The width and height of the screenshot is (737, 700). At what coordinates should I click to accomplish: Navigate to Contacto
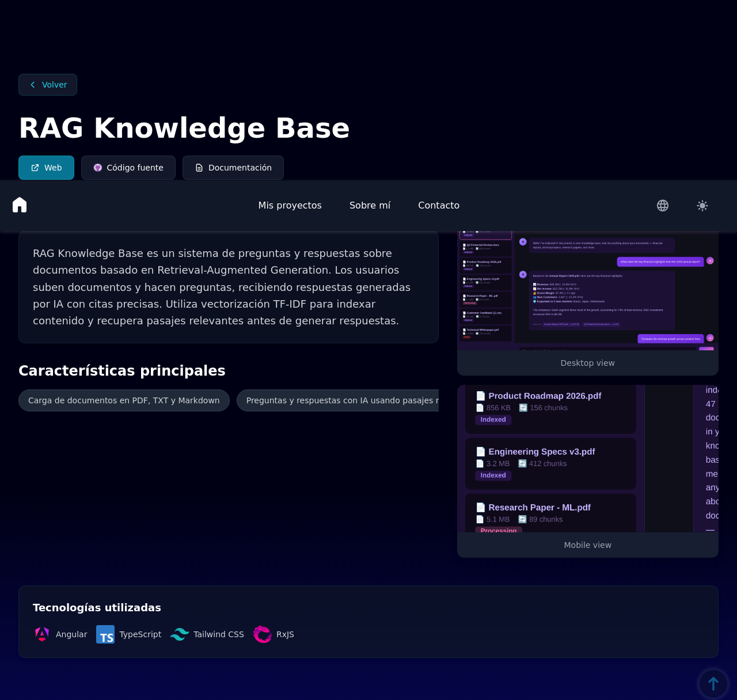(x=439, y=206)
